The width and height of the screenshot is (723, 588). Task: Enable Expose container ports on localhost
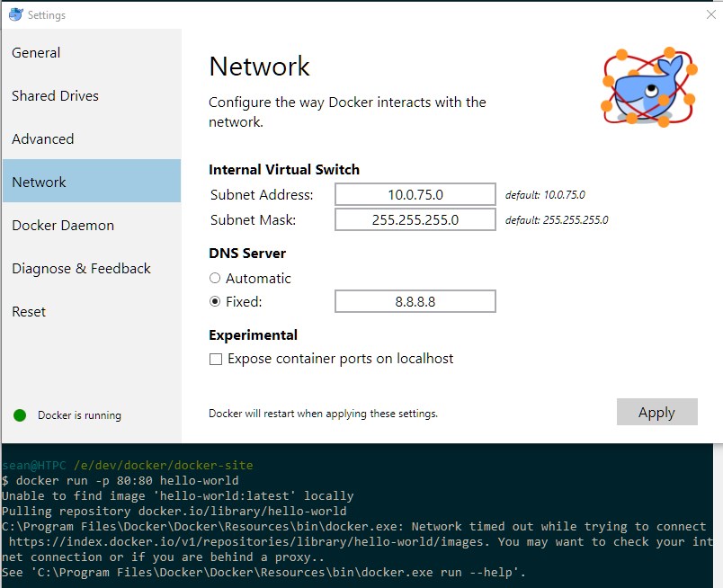pyautogui.click(x=216, y=359)
